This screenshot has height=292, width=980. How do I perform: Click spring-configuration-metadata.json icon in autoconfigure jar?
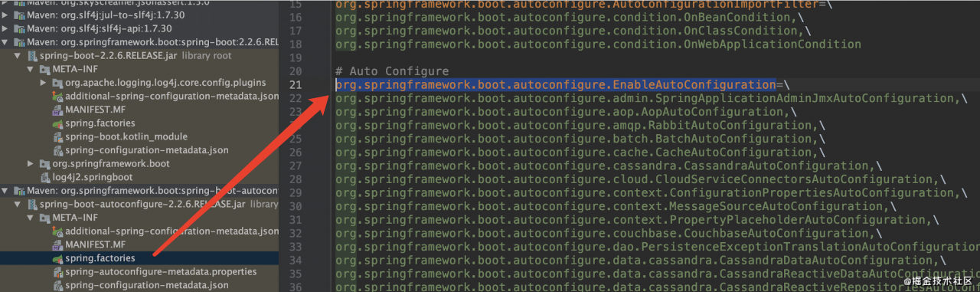(x=57, y=285)
